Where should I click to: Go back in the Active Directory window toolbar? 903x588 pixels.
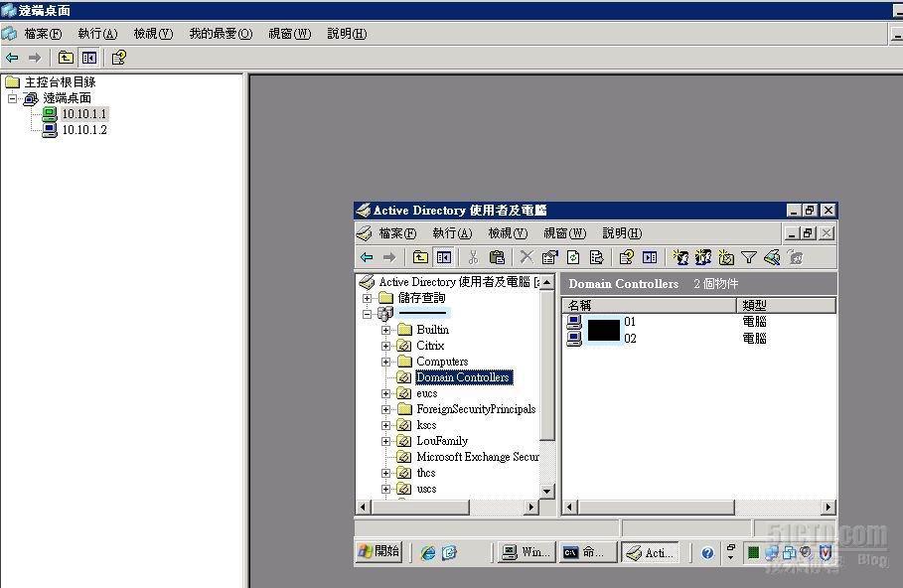click(367, 257)
